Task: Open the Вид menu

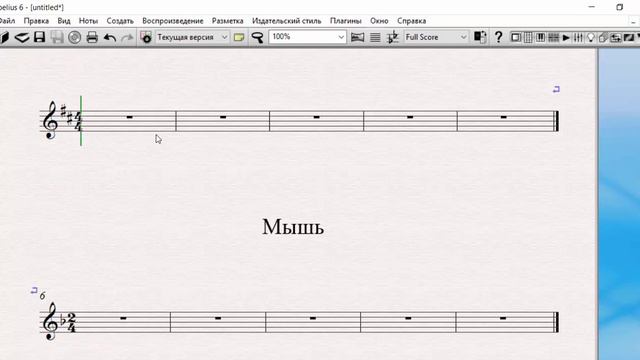Action: pyautogui.click(x=64, y=21)
